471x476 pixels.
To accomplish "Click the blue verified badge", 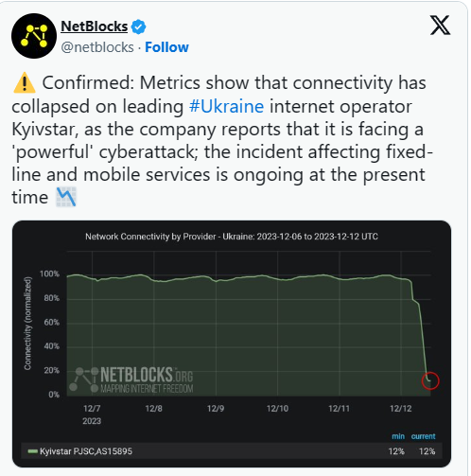I will tap(138, 26).
